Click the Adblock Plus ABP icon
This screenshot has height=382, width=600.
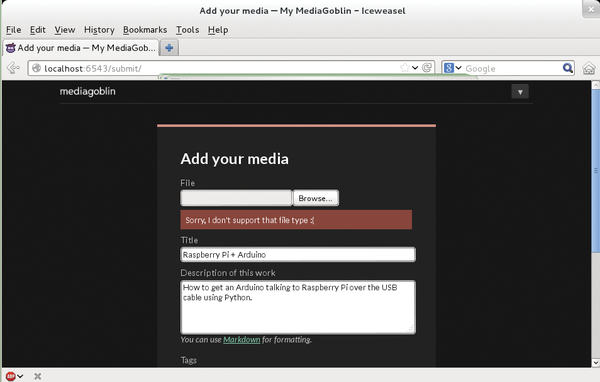tap(10, 376)
